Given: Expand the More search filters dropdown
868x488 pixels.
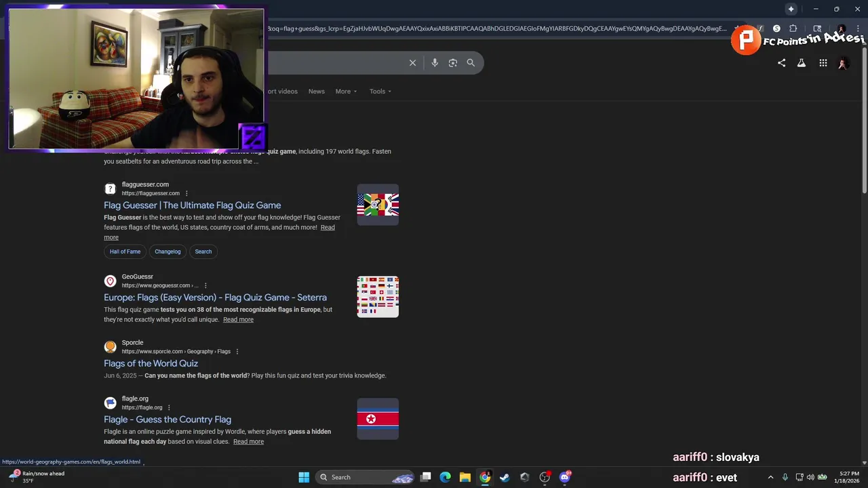Looking at the screenshot, I should click(346, 91).
